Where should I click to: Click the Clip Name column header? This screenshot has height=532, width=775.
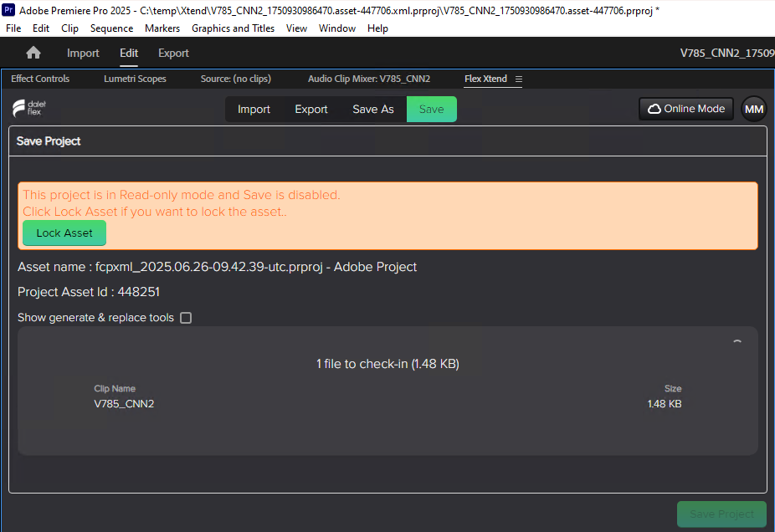tap(115, 388)
